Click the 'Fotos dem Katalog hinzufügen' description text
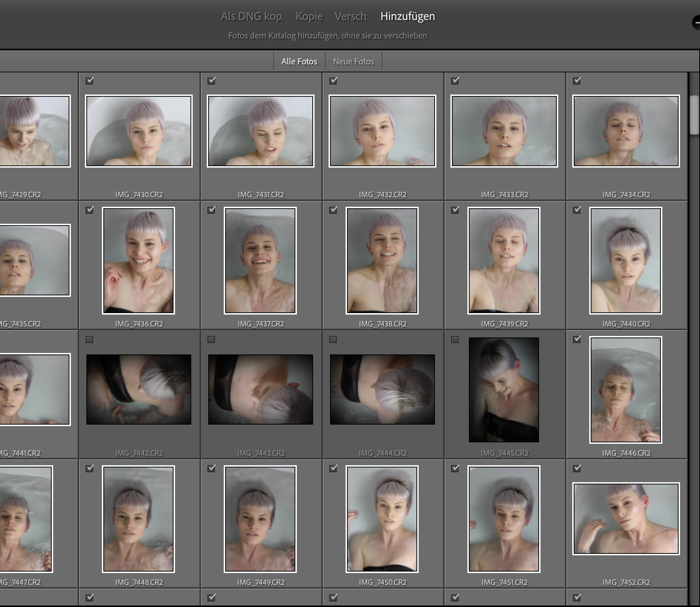Image resolution: width=700 pixels, height=607 pixels. (x=328, y=36)
